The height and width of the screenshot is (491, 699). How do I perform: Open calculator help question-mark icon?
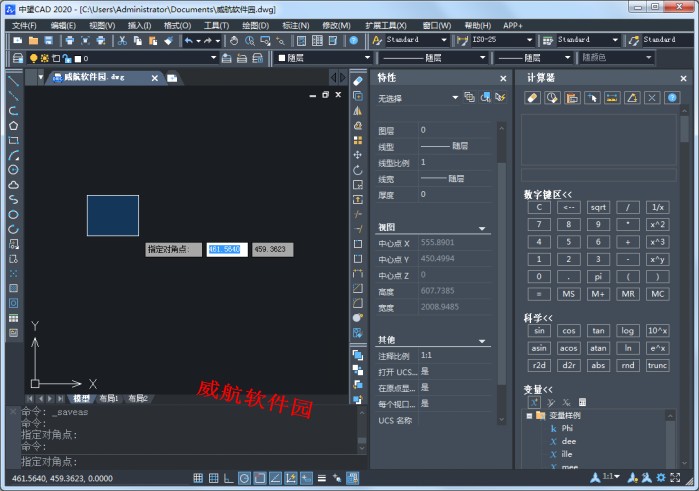click(x=673, y=98)
